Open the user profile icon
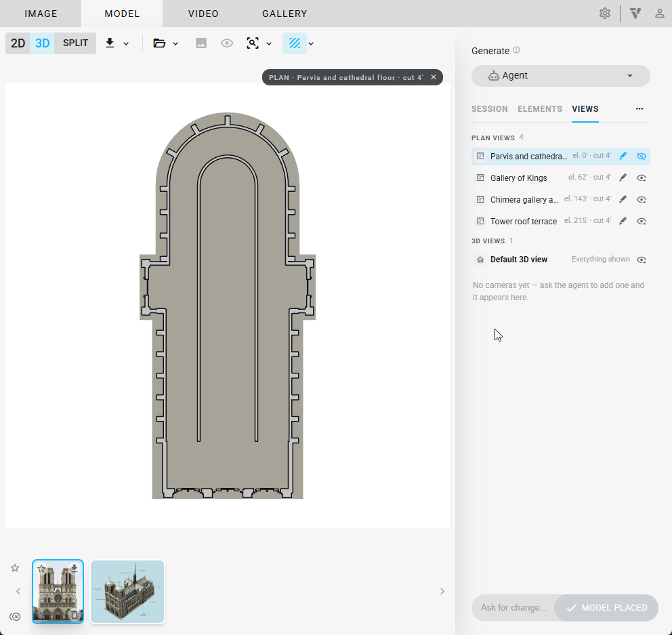The height and width of the screenshot is (635, 672). point(660,14)
